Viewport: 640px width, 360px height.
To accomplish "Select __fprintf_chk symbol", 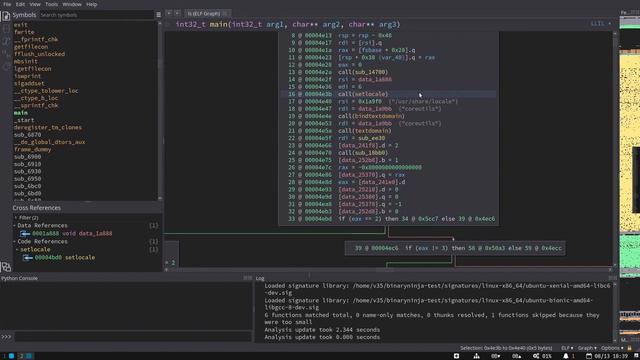I will coord(36,39).
